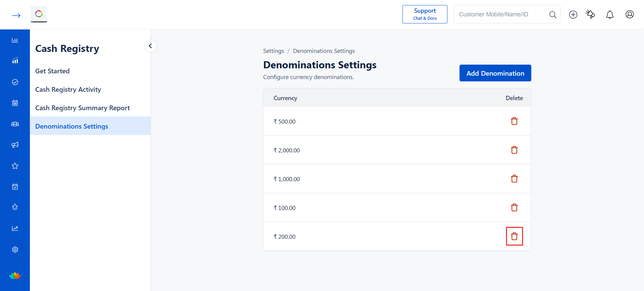
Task: Delete the ₹ 500.00 denomination
Action: click(514, 121)
